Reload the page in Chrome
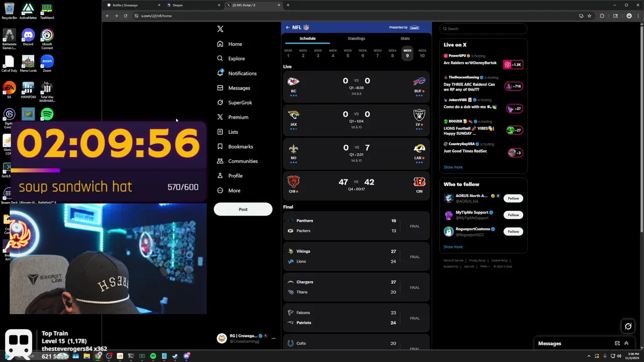This screenshot has height=362, width=644. tap(125, 16)
